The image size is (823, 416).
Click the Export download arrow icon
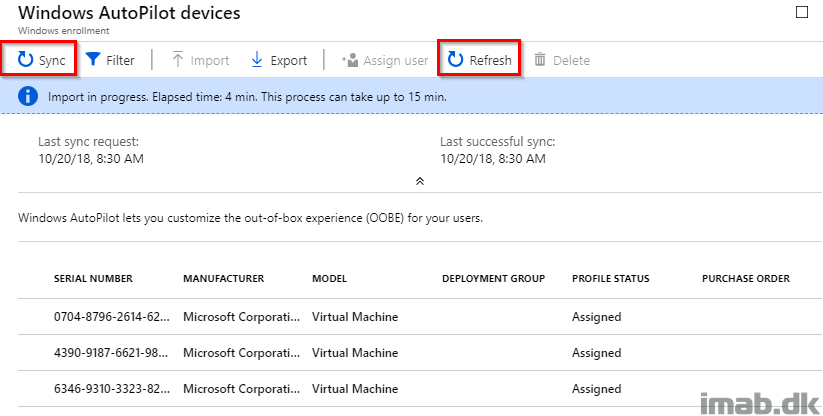point(257,60)
